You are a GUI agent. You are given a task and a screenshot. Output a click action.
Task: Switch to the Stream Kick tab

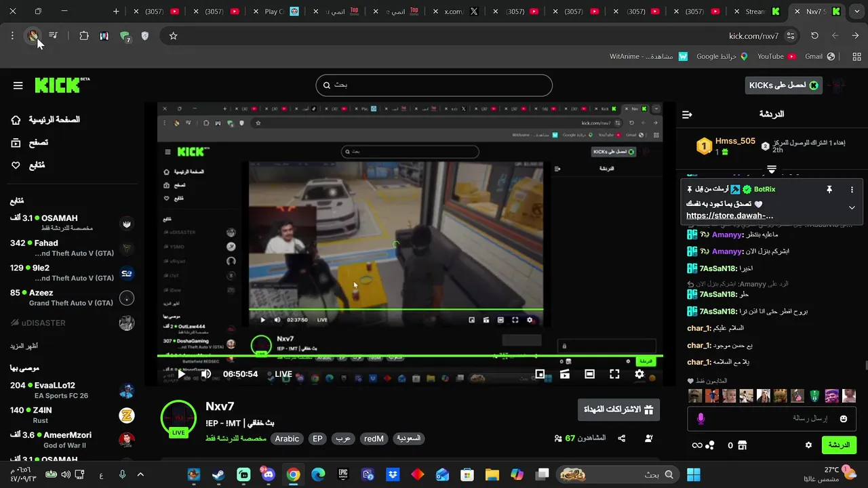point(758,12)
